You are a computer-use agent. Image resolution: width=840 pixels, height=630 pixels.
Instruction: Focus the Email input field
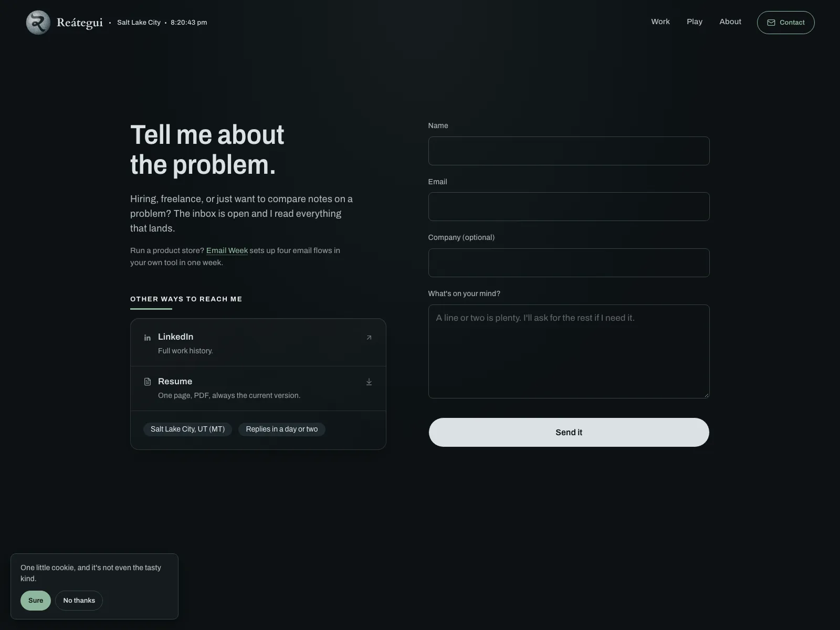(x=569, y=206)
